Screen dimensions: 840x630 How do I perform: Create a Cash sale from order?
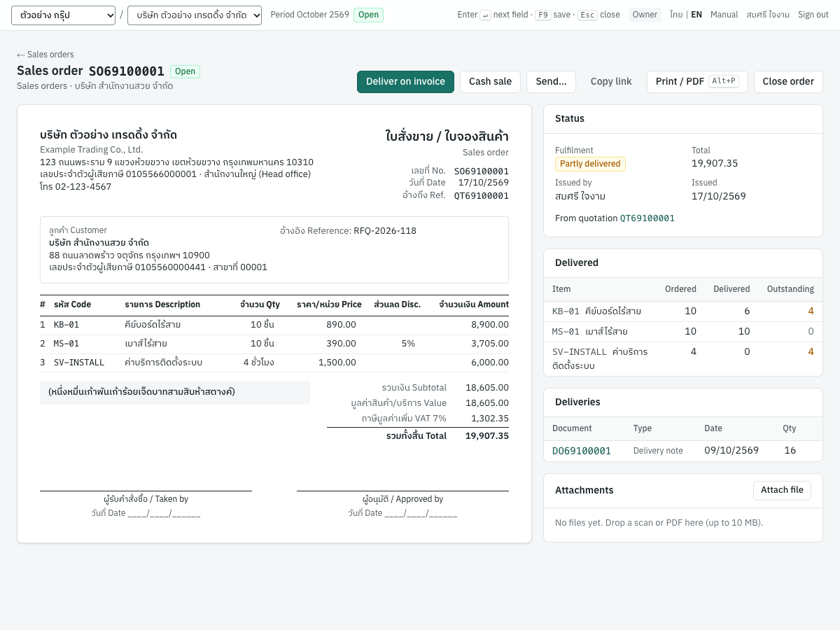pyautogui.click(x=490, y=81)
